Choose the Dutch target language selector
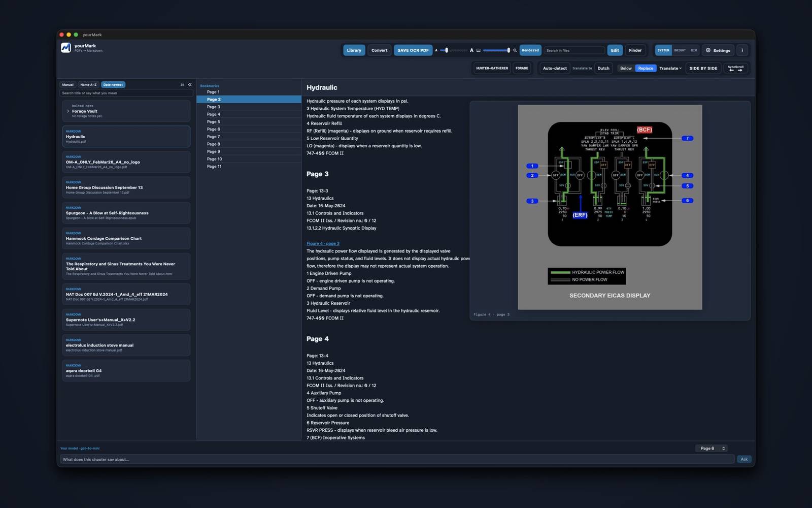Image resolution: width=812 pixels, height=508 pixels. click(603, 68)
